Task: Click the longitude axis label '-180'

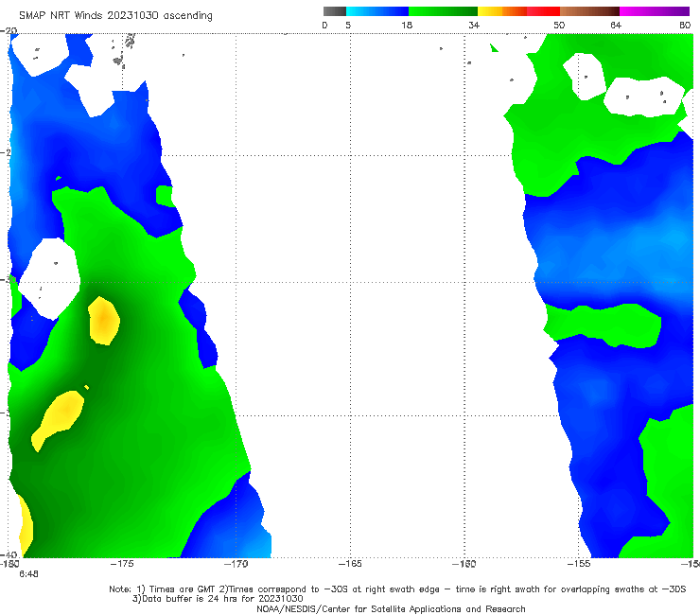Action: [9, 564]
